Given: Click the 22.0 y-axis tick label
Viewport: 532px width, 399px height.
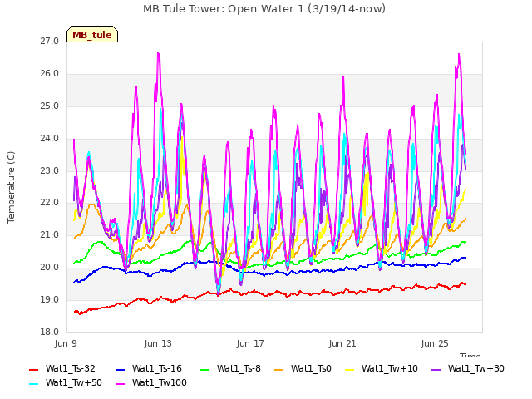Looking at the screenshot, I should pos(50,203).
